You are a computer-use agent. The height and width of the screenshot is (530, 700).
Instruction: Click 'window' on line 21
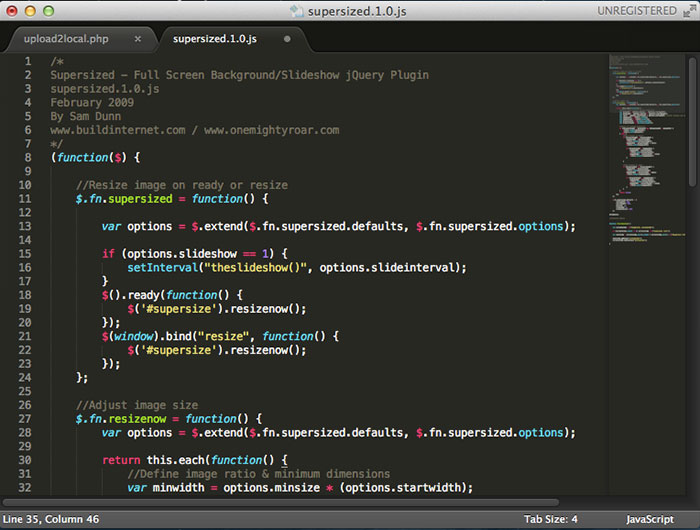coord(133,336)
